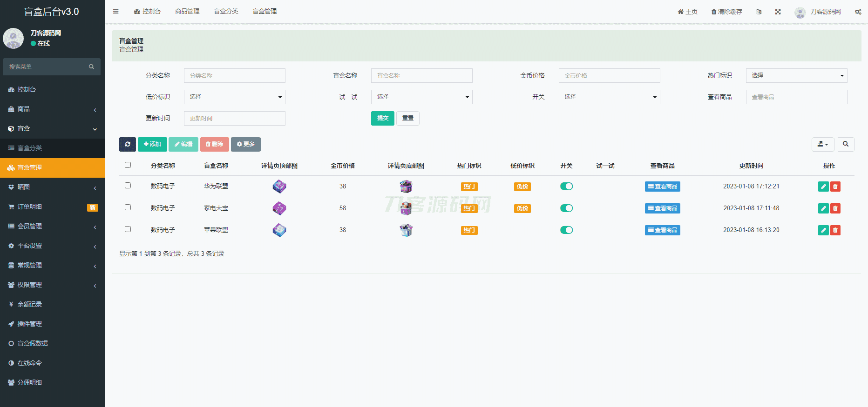
Task: Click the red delete icon for 苹果联盟 row
Action: [x=835, y=230]
